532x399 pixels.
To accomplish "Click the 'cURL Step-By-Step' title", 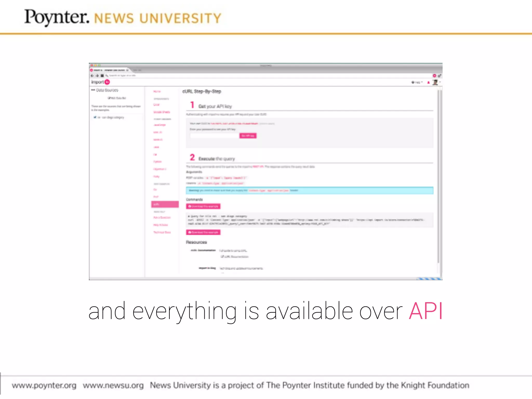I will [202, 91].
